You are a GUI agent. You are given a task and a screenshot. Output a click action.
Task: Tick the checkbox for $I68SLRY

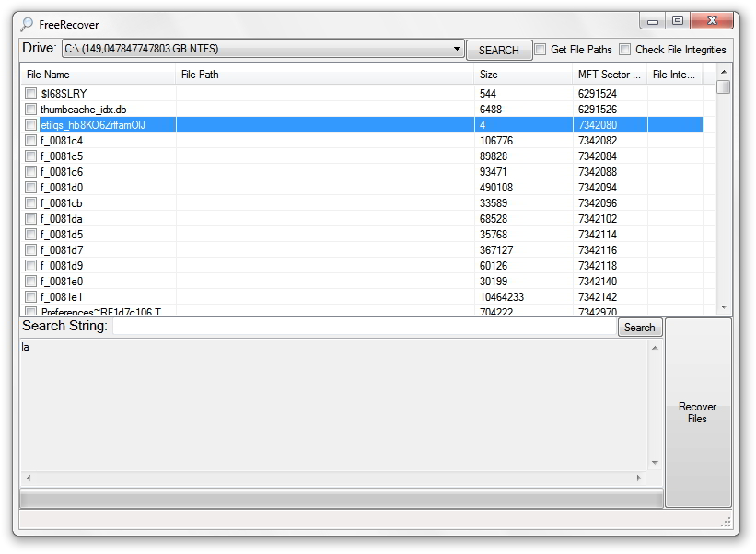(31, 94)
